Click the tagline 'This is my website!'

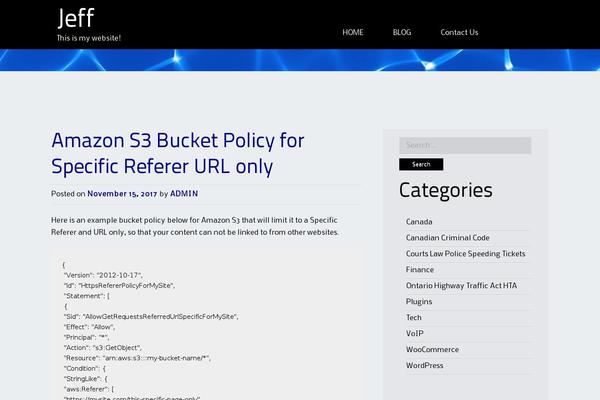pyautogui.click(x=89, y=38)
